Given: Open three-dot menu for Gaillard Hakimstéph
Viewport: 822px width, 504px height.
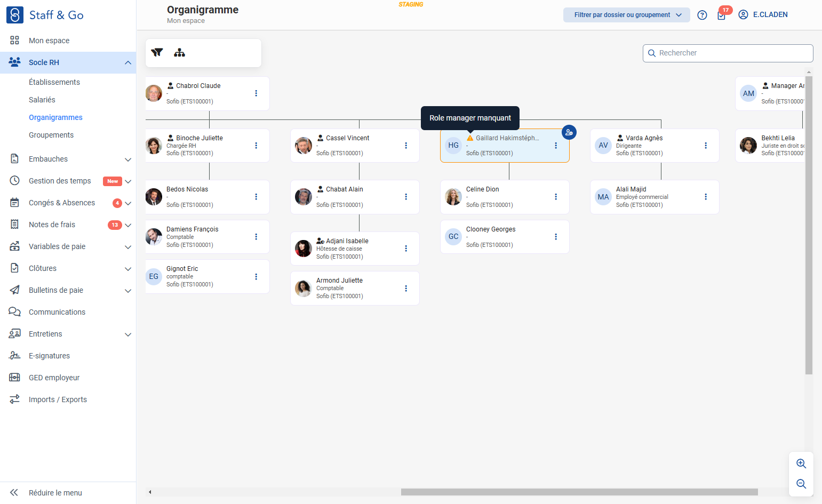Looking at the screenshot, I should point(556,146).
